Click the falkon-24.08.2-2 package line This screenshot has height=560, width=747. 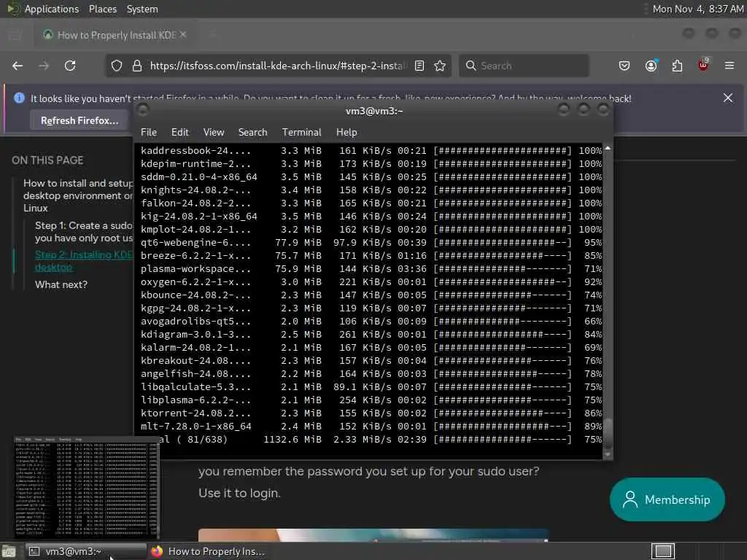tap(371, 203)
